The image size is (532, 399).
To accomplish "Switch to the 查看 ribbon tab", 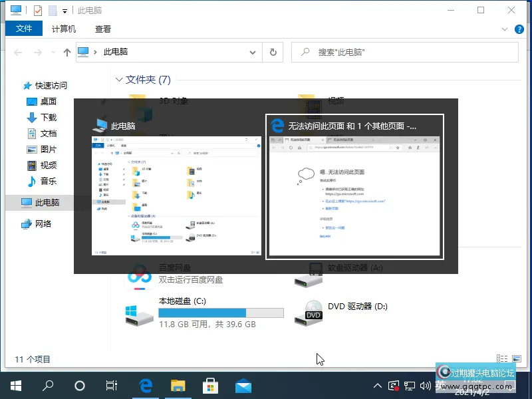I will 103,29.
